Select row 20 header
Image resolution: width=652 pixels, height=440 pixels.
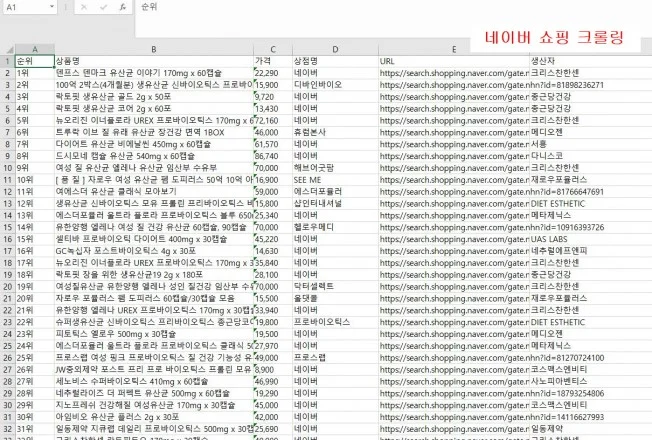point(8,287)
